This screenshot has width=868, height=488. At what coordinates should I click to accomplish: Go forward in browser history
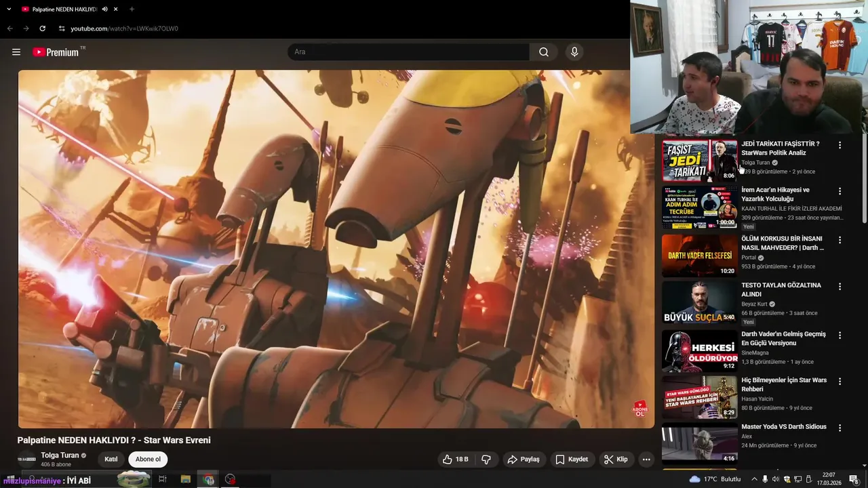[x=26, y=28]
